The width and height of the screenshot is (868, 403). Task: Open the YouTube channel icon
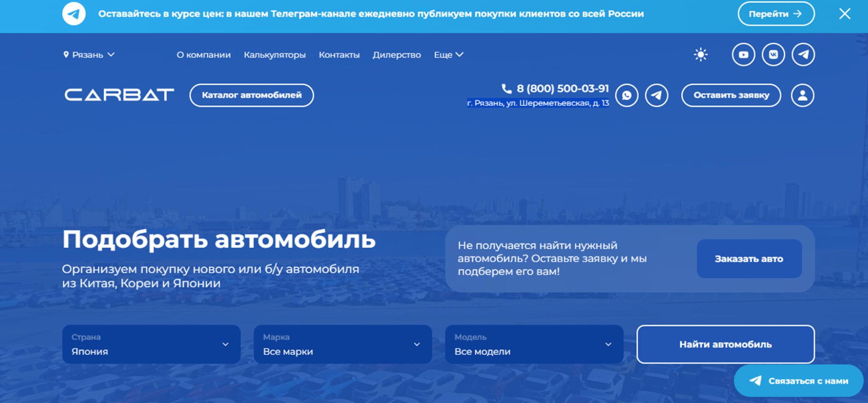(x=743, y=55)
